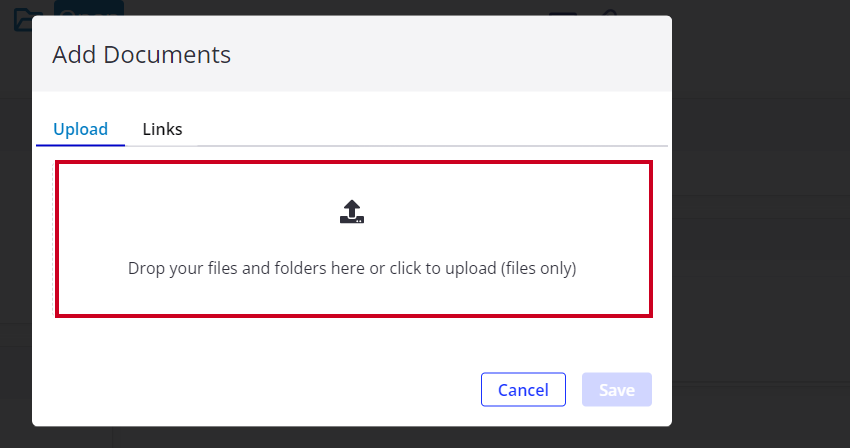Click empty drop zone area beside upload icon
The width and height of the screenshot is (850, 448).
[488, 212]
